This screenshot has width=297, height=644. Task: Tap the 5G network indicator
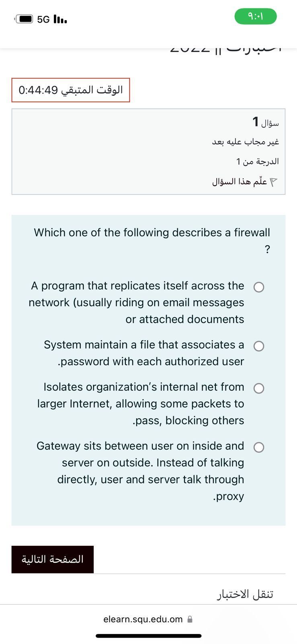click(x=43, y=19)
